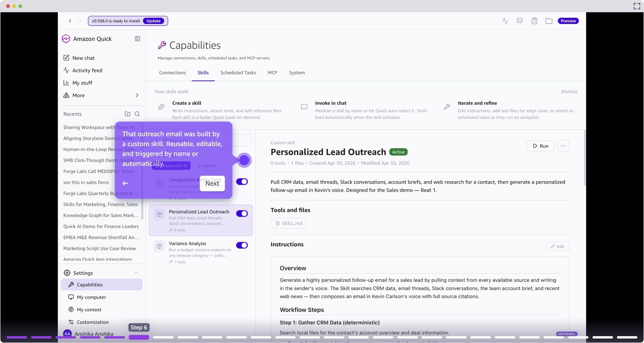Switch to the Connections tab
Screen dimensions: 644x343
point(172,72)
